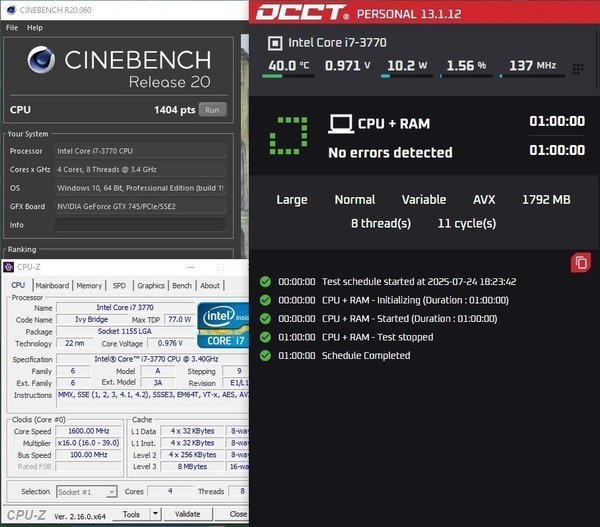600x527 pixels.
Task: Click the 1792 MB memory setting
Action: click(546, 200)
